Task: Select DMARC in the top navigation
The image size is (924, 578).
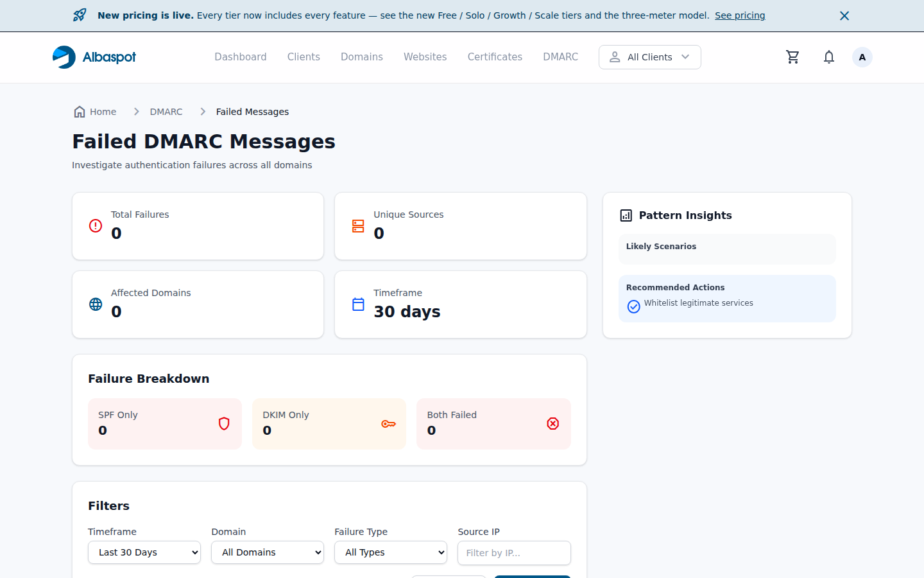Action: coord(560,57)
